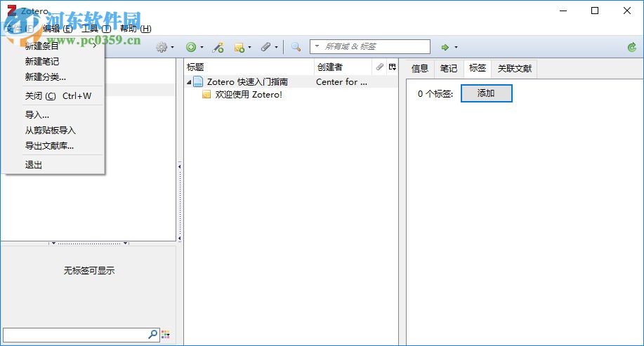Collapse the Zotero 快速入门指南 tree row
Image resolution: width=644 pixels, height=346 pixels.
[x=189, y=82]
